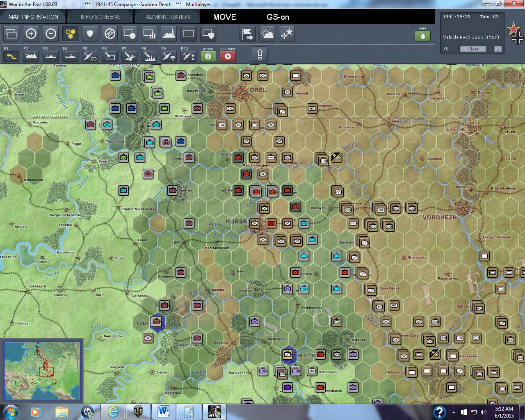
Task: Select the red unit counter at Karachev
Action: click(181, 75)
